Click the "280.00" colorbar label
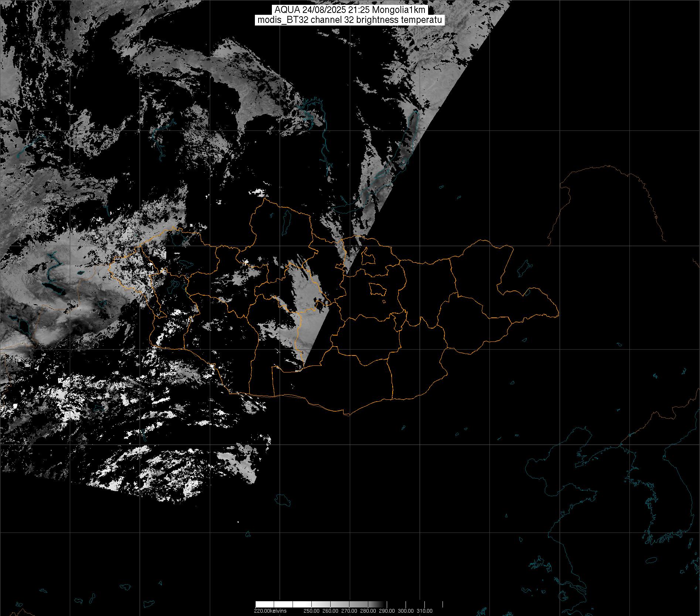The height and width of the screenshot is (616, 700). coord(368,611)
